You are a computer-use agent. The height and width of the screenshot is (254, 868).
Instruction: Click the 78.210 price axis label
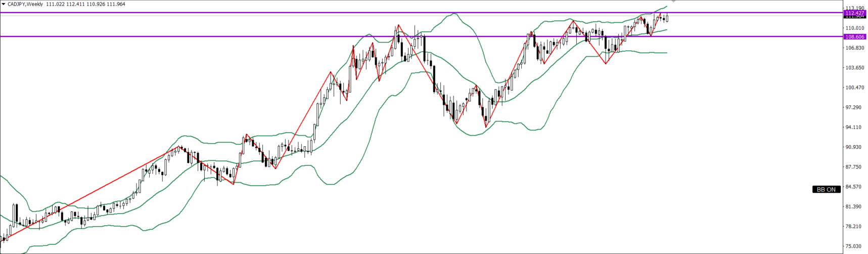coord(853,226)
